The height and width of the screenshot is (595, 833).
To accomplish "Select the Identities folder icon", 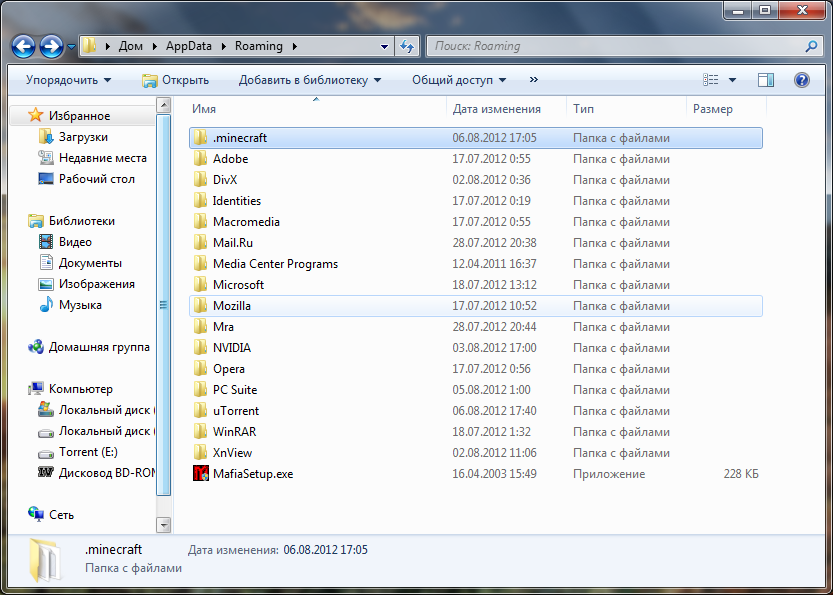I will point(200,201).
